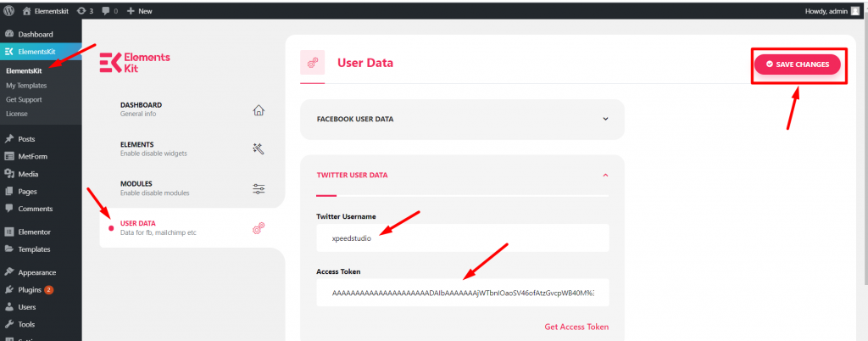Open the Get Access Token link
The width and height of the screenshot is (868, 341).
576,327
